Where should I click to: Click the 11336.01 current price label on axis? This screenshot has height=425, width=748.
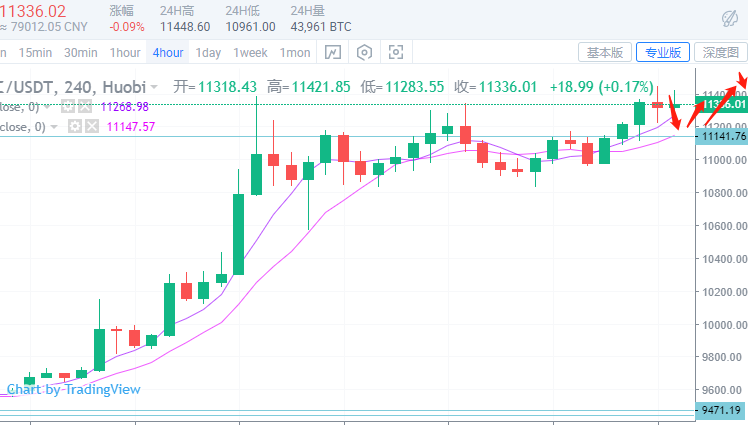(x=722, y=104)
